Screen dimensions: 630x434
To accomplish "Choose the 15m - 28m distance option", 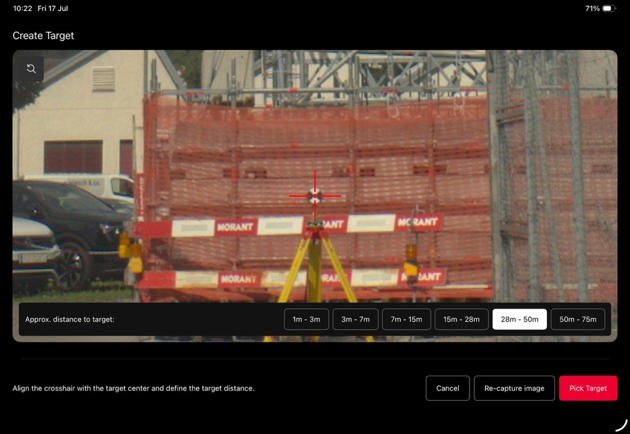I will [x=461, y=319].
